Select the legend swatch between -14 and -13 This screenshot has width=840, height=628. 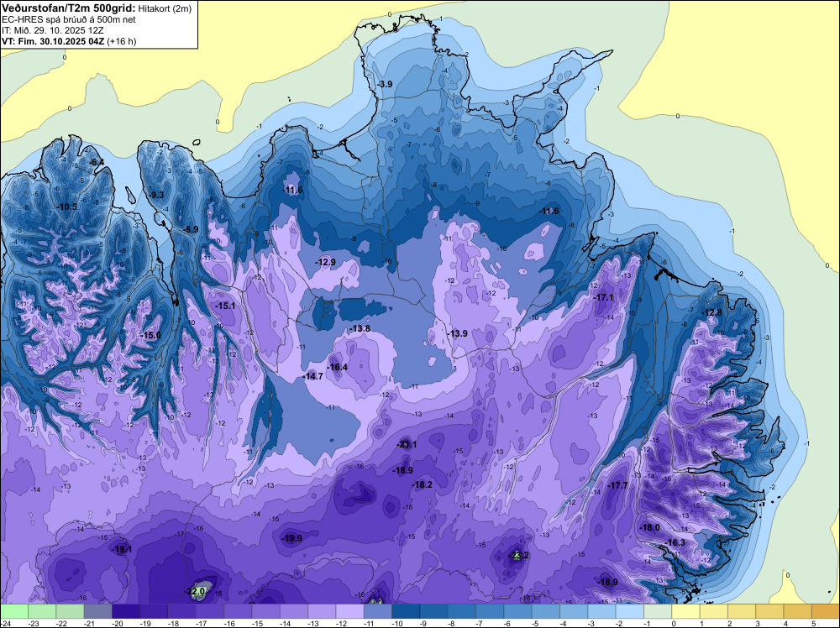[293, 611]
